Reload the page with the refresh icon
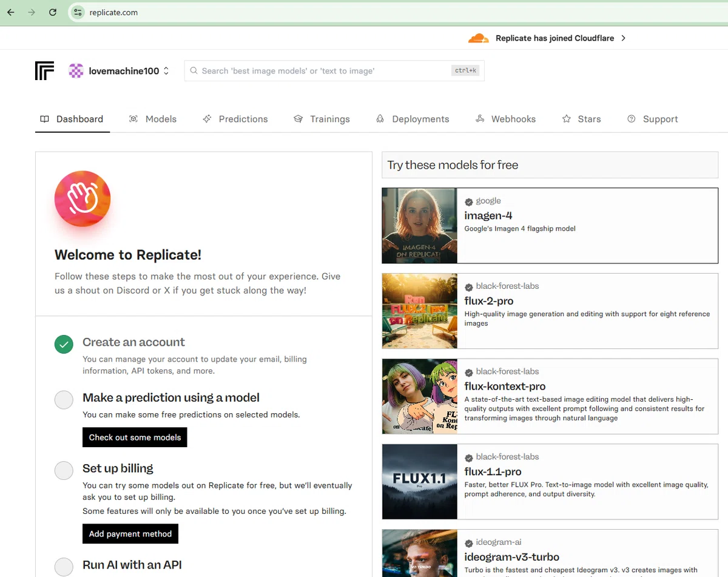728x577 pixels. (53, 12)
